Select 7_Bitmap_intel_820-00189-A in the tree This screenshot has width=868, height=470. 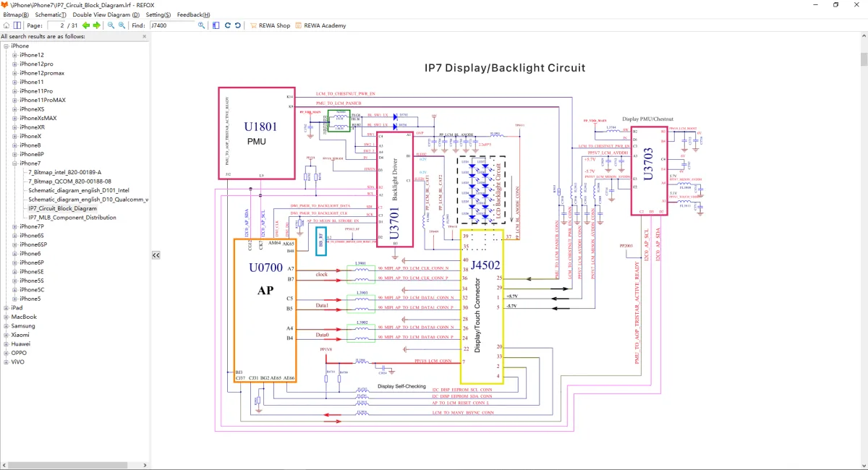pos(65,172)
